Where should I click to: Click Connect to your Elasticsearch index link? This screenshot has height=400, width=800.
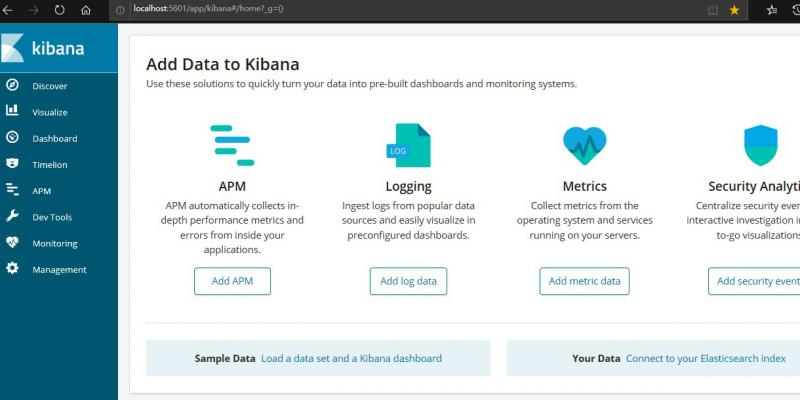705,358
